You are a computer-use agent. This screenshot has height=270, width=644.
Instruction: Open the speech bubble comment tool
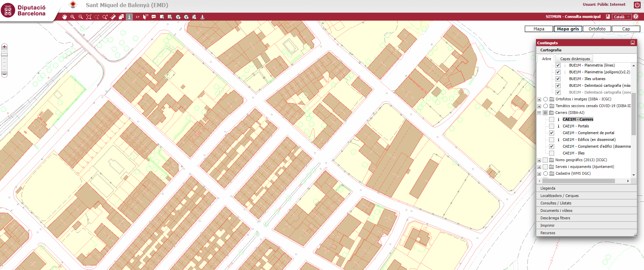pos(154,17)
